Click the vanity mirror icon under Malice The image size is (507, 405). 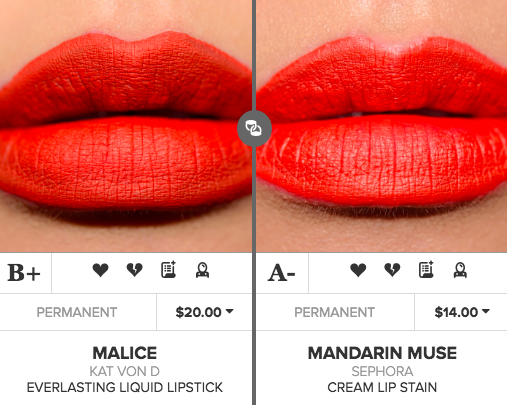click(202, 270)
